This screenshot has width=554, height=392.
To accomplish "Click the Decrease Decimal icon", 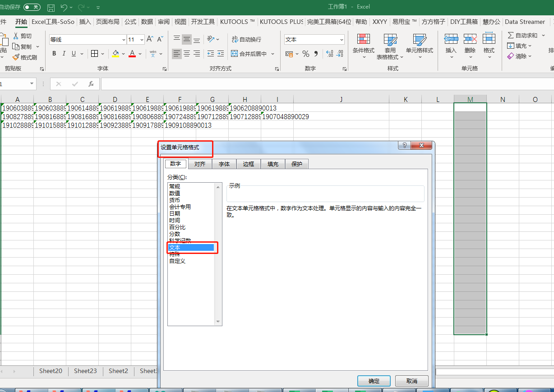I will coord(339,54).
